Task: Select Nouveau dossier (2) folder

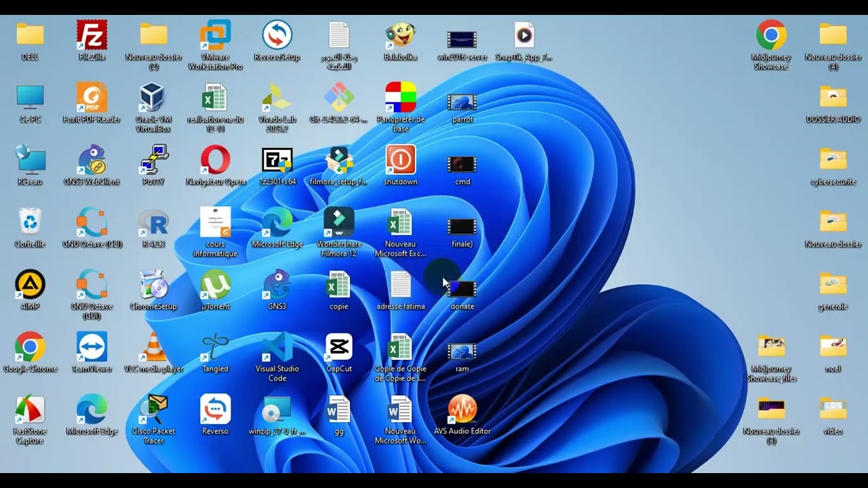Action: click(153, 35)
